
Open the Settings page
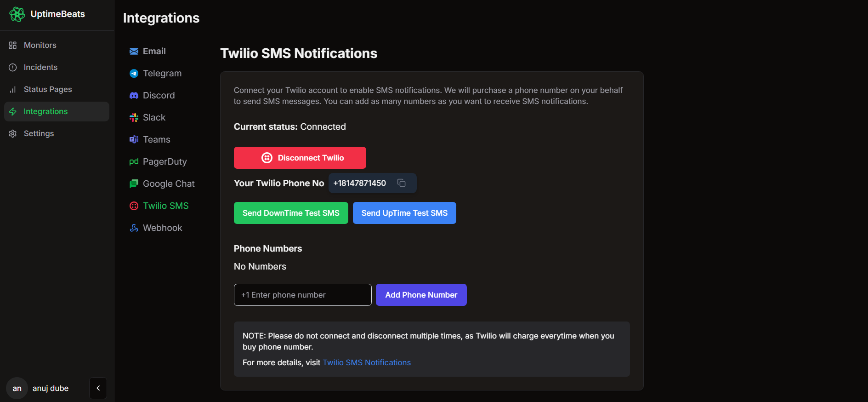[x=12, y=133]
